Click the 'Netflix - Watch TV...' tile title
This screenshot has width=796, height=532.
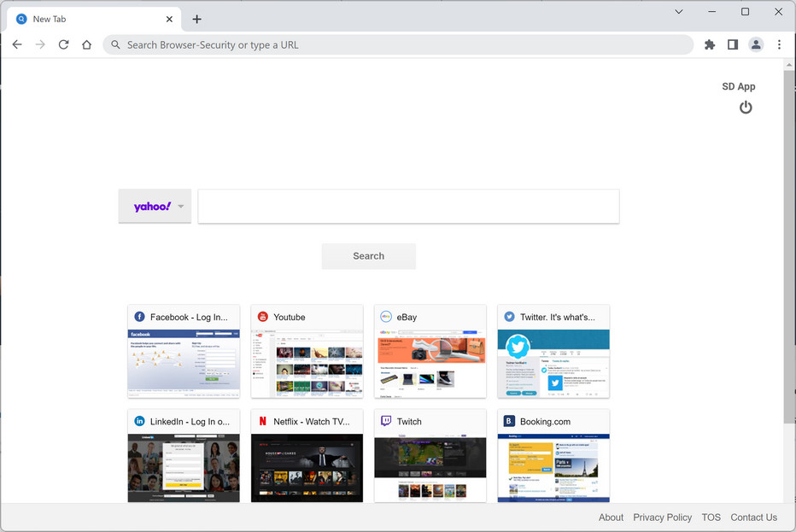pos(311,421)
